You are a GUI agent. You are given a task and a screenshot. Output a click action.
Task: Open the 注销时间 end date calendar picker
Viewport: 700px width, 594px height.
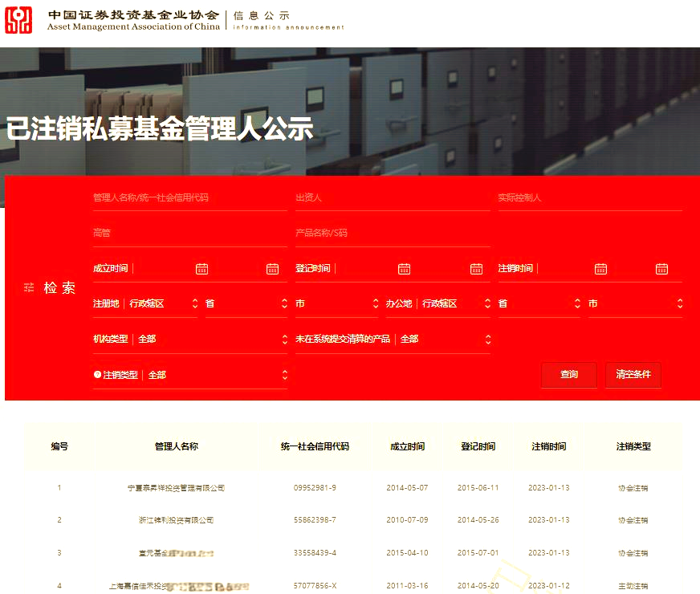pyautogui.click(x=662, y=268)
